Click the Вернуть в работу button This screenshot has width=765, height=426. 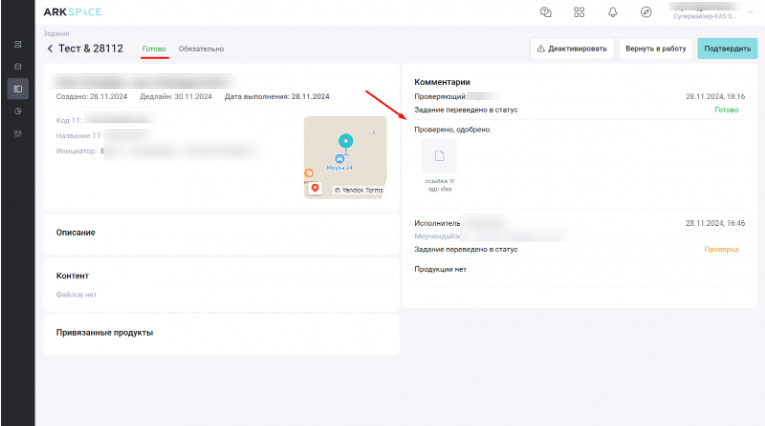click(656, 48)
